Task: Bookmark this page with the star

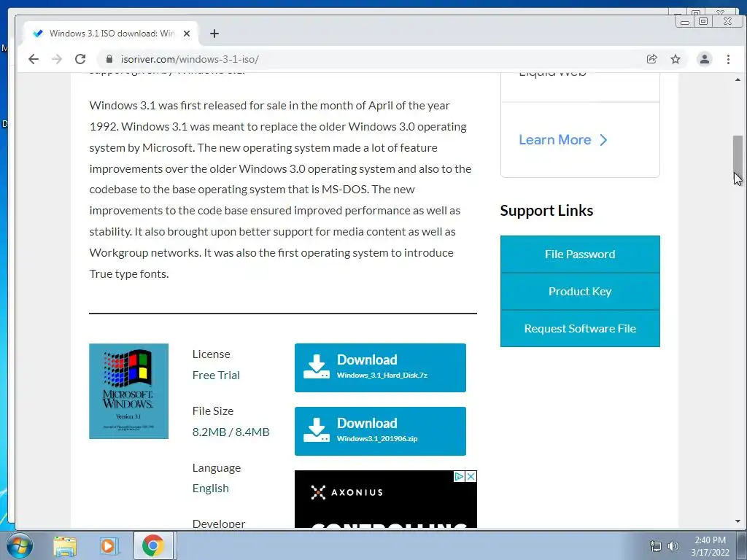Action: (676, 59)
